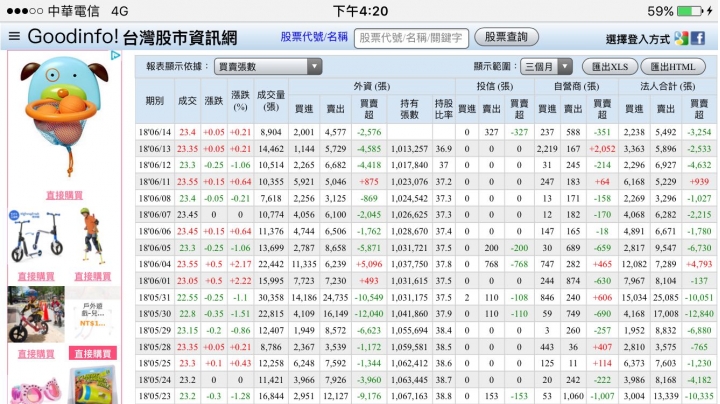
Task: Click the foreign net value +5,096
Action: [x=369, y=264]
